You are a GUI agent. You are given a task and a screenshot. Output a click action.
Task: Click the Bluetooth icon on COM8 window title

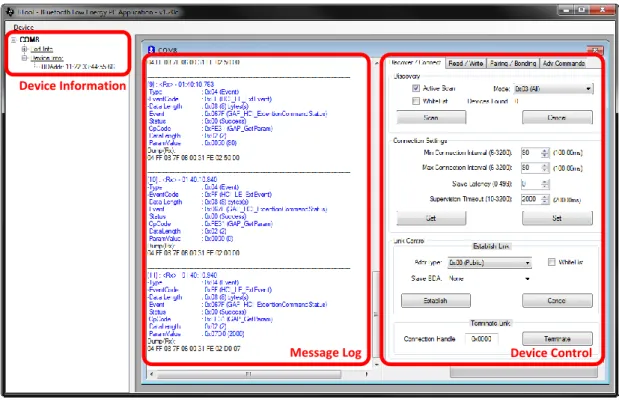(151, 50)
